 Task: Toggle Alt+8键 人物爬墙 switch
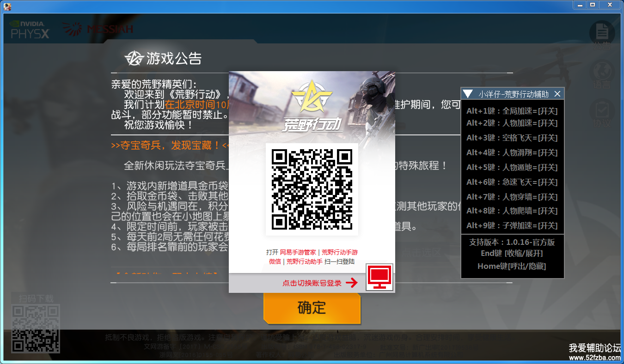pos(512,211)
